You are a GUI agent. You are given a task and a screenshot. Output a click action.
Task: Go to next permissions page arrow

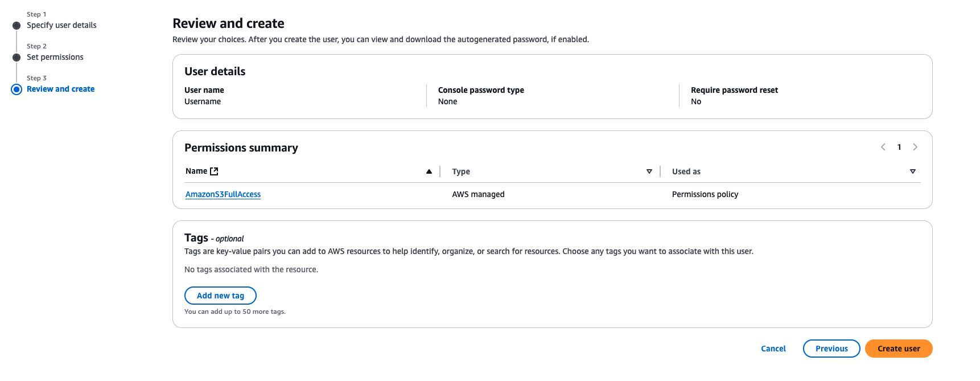(915, 147)
